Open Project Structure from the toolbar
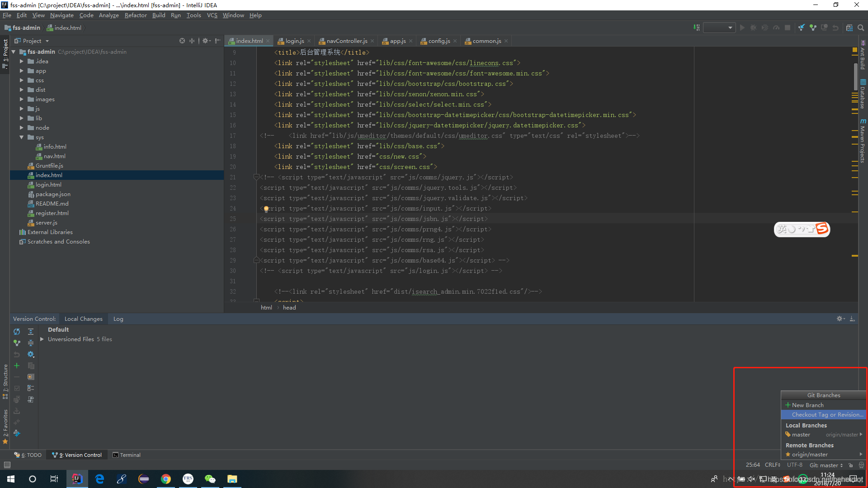868x488 pixels. 849,28
